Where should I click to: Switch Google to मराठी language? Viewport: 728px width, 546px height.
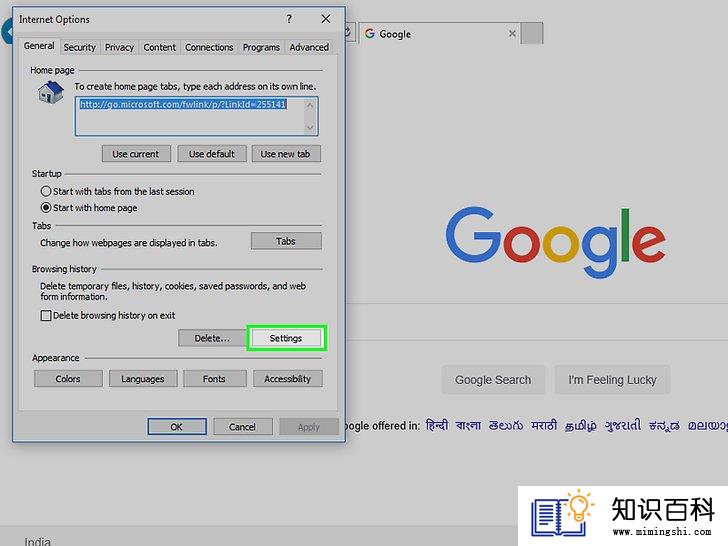click(x=544, y=425)
